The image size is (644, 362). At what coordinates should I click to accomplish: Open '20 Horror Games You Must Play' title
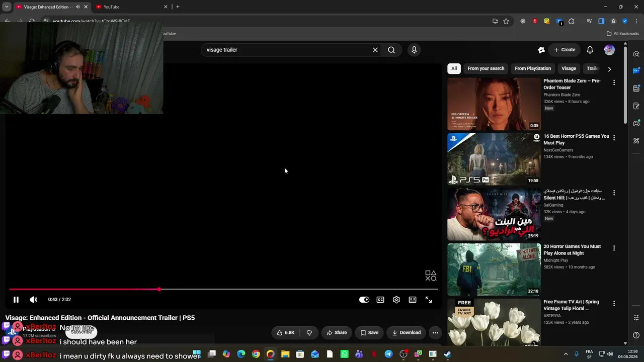[572, 250]
